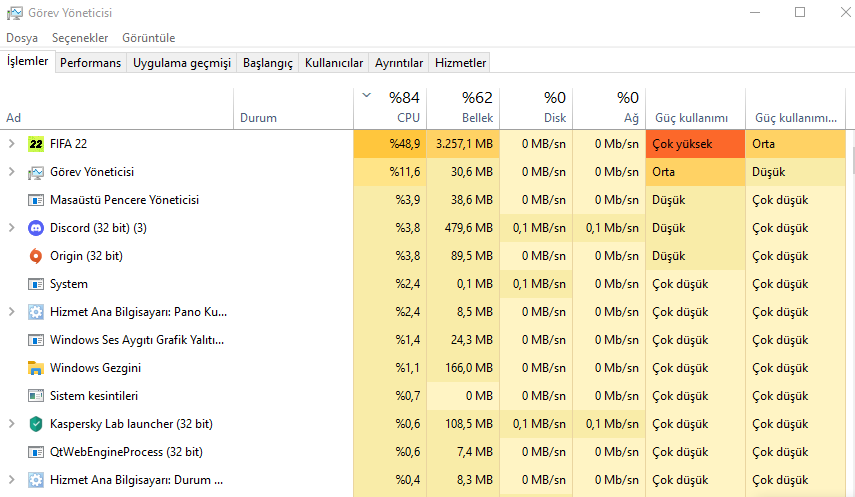Click Windows Gezgini's 166,0 MB memory cell

coord(463,368)
